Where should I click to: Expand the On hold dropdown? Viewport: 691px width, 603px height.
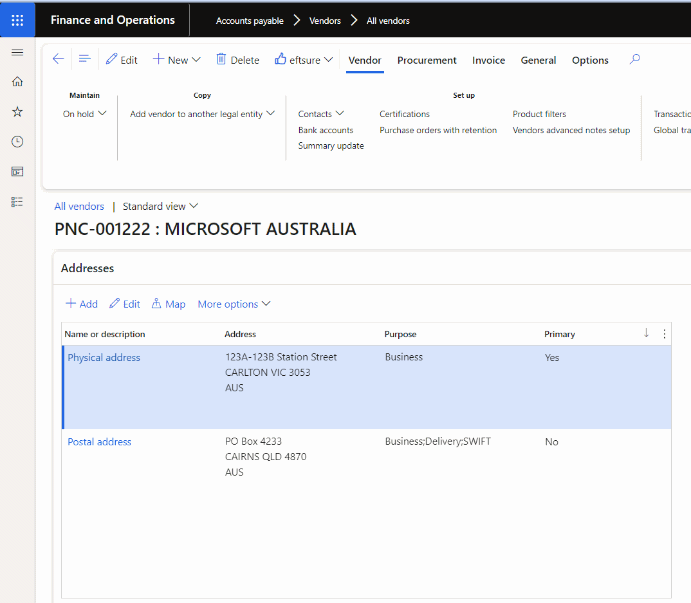click(84, 114)
